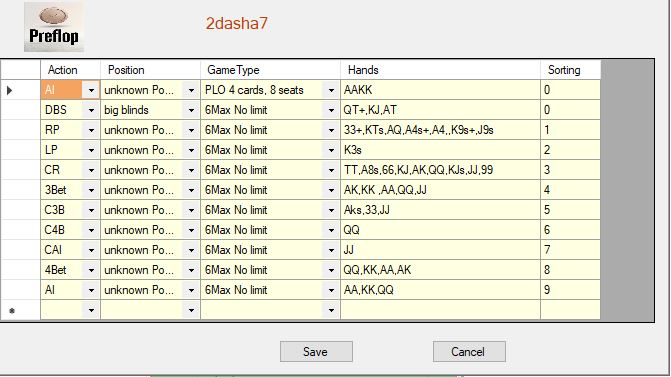Click the Hands column header
Screen dimensions: 671x377
tap(440, 70)
